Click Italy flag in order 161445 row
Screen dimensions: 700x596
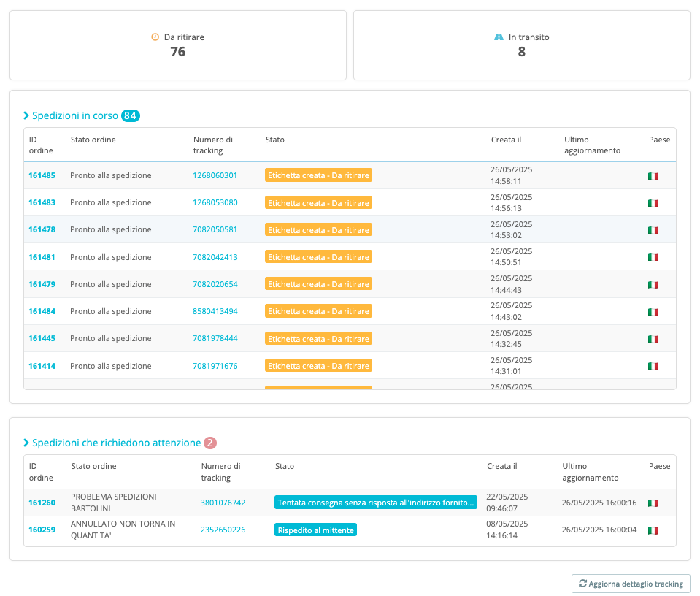pyautogui.click(x=653, y=339)
